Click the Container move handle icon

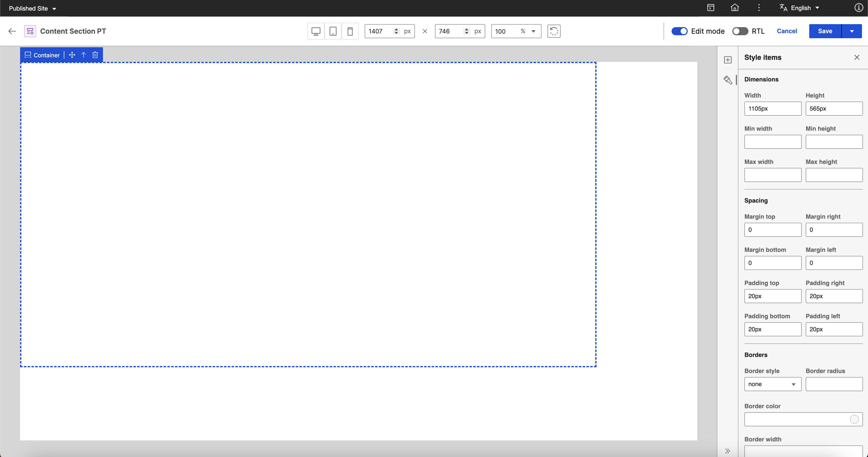click(72, 55)
